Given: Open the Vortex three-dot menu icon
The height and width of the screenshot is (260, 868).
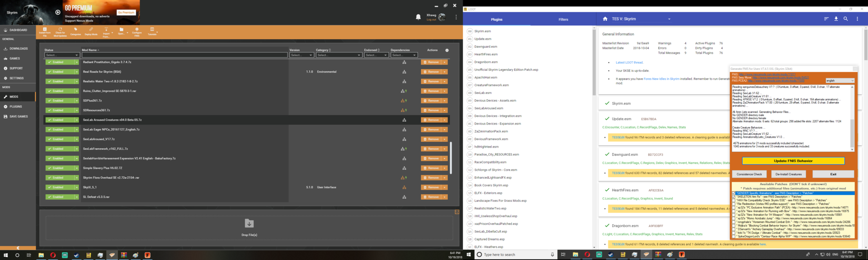Looking at the screenshot, I should 456,17.
